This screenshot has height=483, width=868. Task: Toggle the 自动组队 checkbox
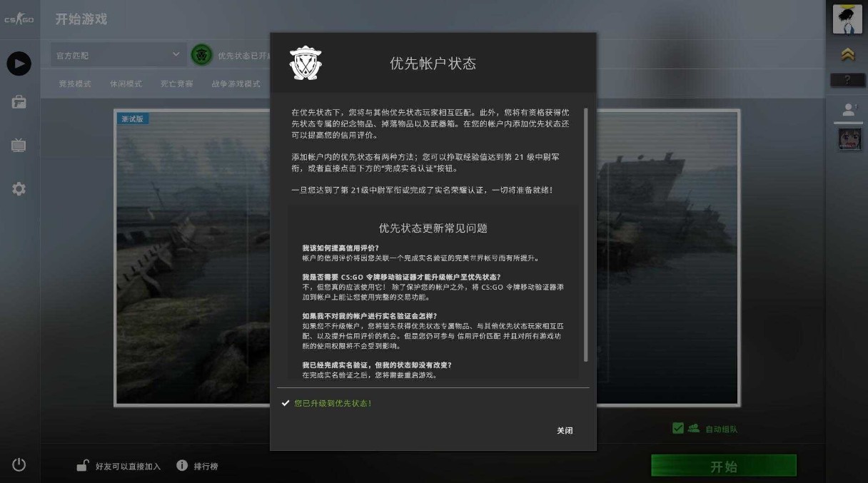point(678,428)
